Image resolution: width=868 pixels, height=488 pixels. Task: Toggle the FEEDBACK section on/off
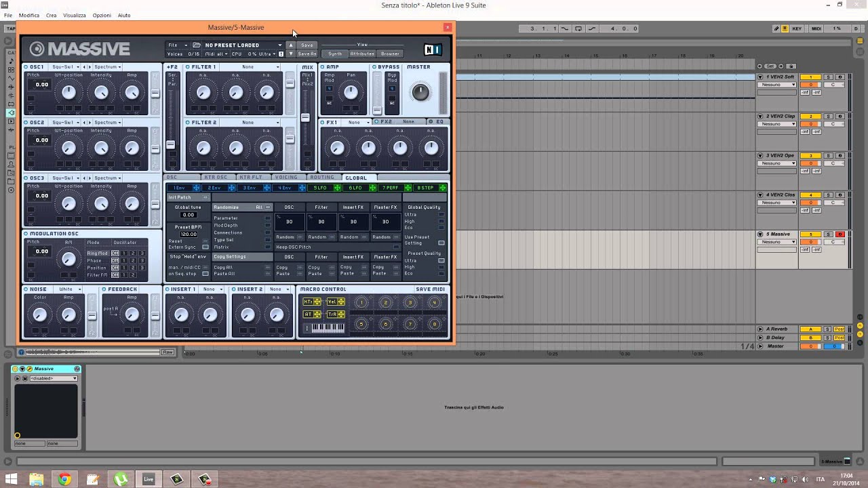(104, 289)
